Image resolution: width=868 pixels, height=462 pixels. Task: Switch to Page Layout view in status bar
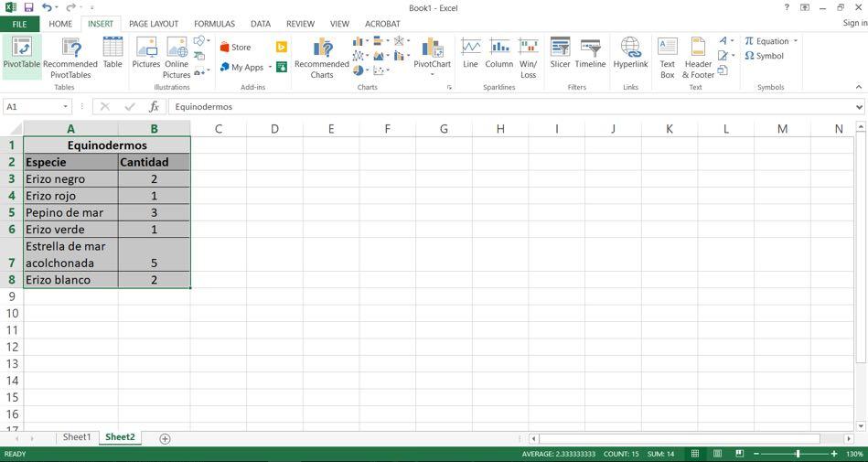tap(717, 454)
